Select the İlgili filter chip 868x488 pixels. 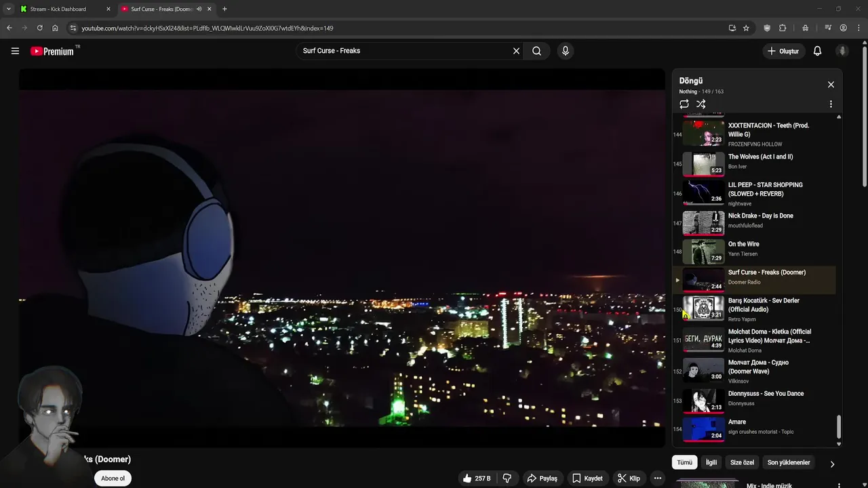coord(711,462)
